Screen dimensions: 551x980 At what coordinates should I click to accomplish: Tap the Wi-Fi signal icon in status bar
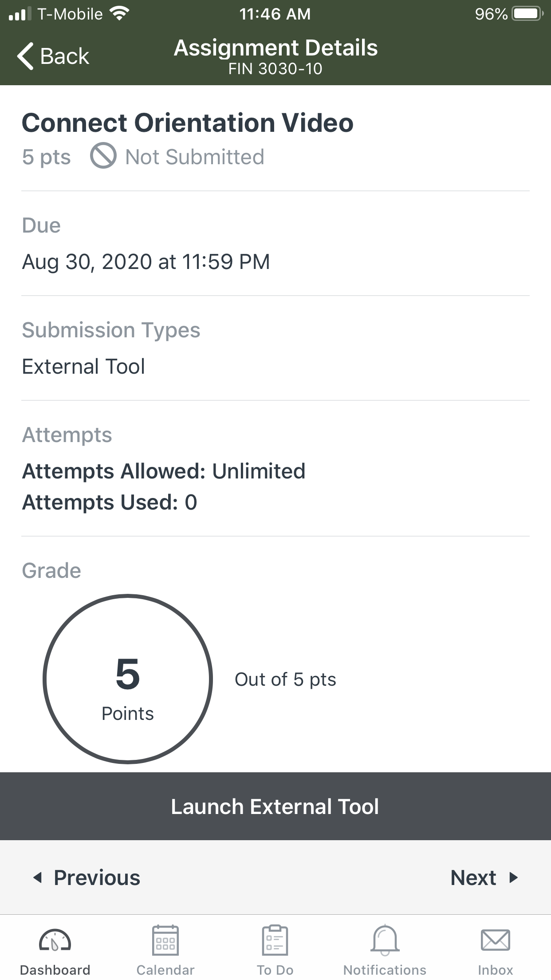119,14
